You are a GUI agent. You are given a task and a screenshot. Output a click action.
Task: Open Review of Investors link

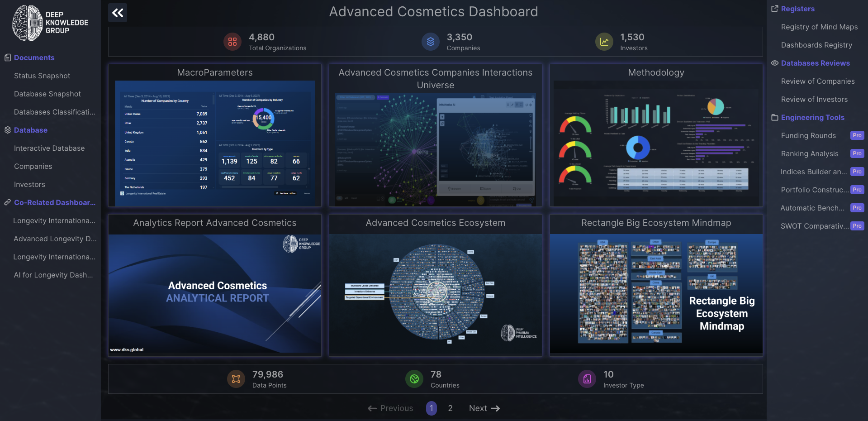[x=814, y=100]
